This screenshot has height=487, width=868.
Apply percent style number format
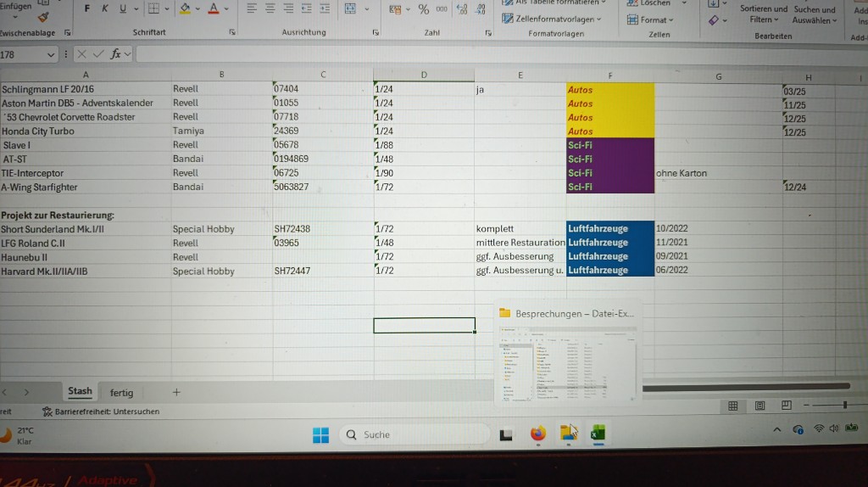pyautogui.click(x=424, y=9)
